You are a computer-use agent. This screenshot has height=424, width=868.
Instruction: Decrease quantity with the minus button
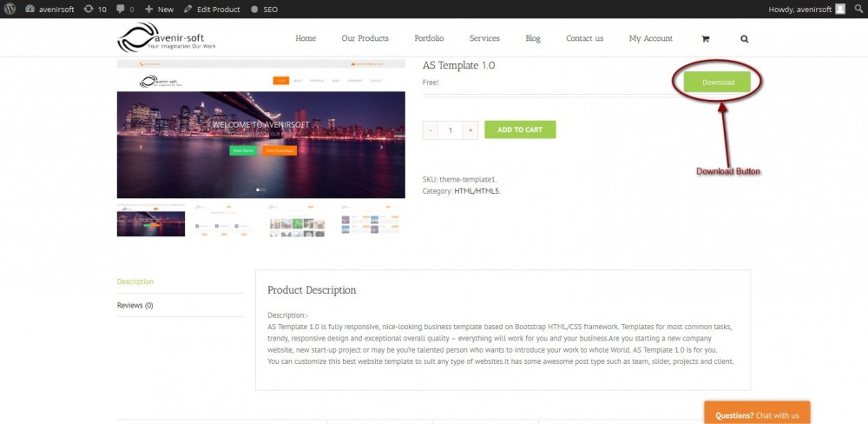pyautogui.click(x=431, y=129)
